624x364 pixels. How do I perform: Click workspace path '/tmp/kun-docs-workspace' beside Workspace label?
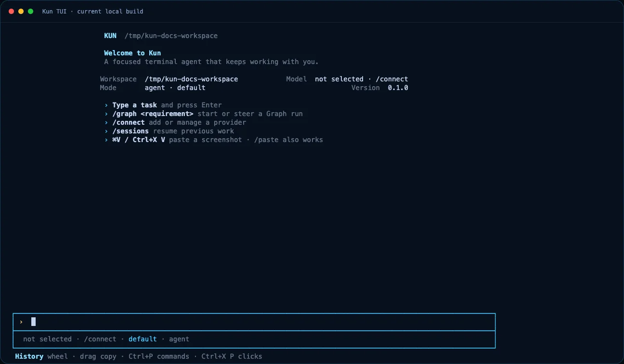[191, 79]
